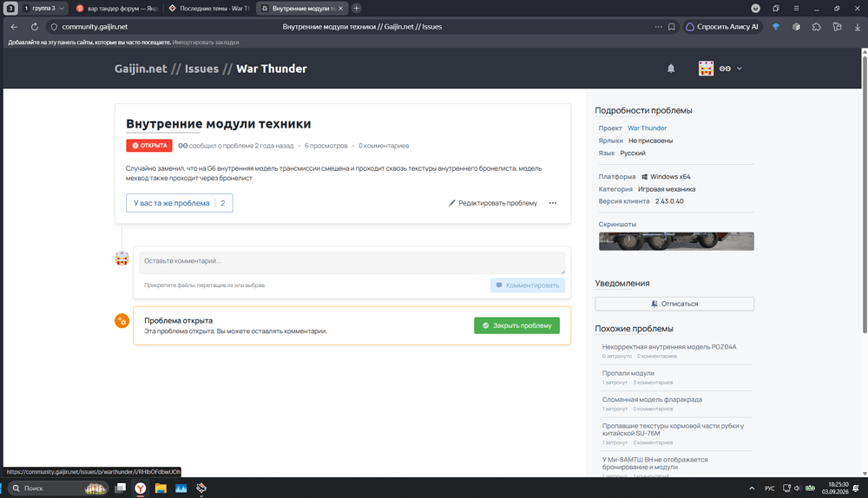The height and width of the screenshot is (498, 868).
Task: Click the 'Отписаться' notifications button
Action: (x=674, y=304)
